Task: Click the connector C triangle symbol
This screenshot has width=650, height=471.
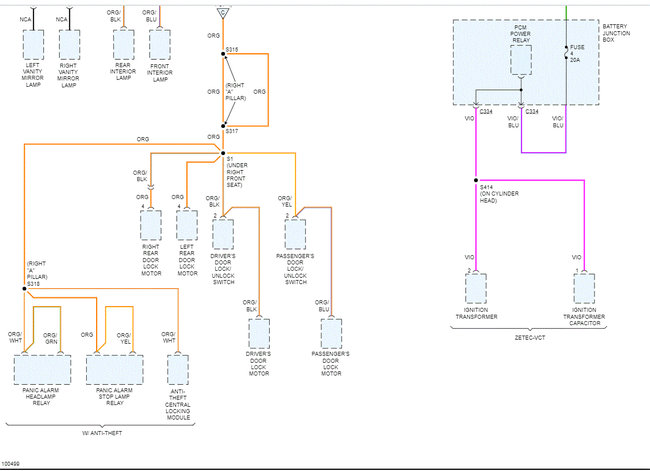Action: point(223,13)
